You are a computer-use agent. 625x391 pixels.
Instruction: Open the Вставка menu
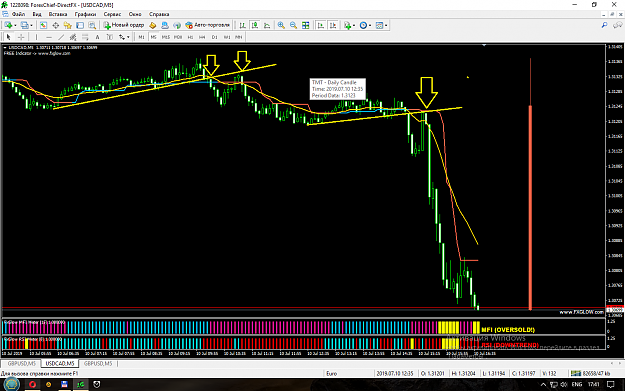click(58, 14)
